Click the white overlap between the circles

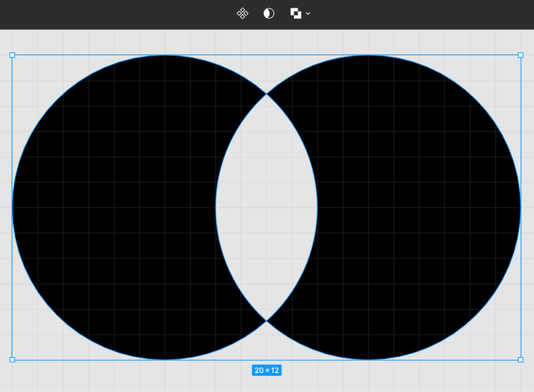[x=266, y=207]
